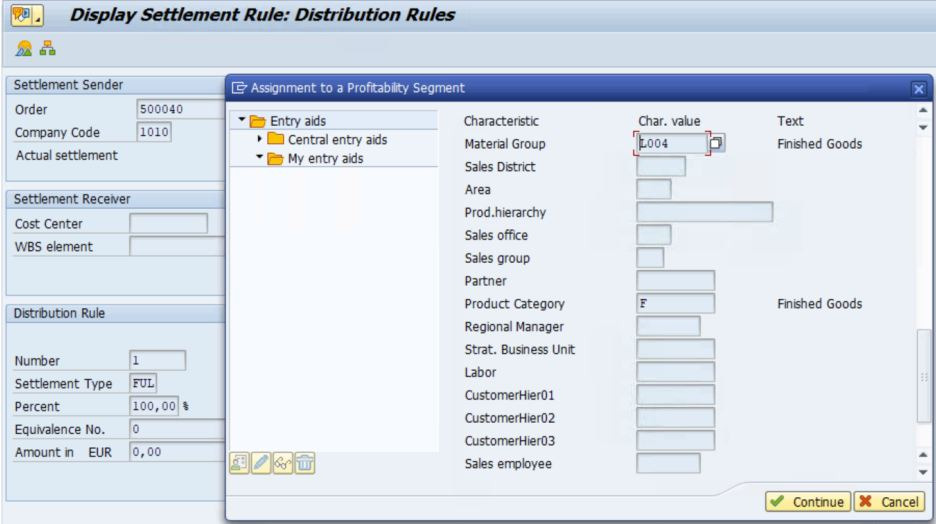Click the Amount in EUR field
Image resolution: width=936 pixels, height=524 pixels.
click(177, 452)
